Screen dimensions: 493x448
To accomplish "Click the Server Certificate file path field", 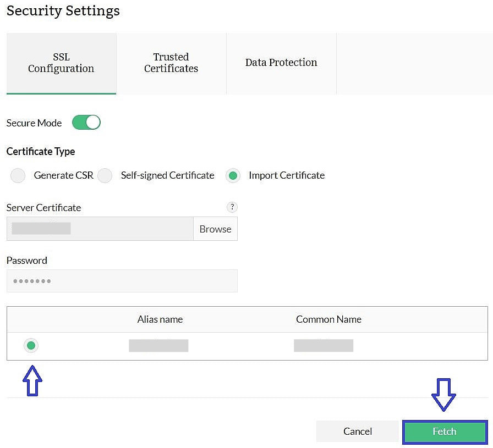I will pyautogui.click(x=99, y=229).
